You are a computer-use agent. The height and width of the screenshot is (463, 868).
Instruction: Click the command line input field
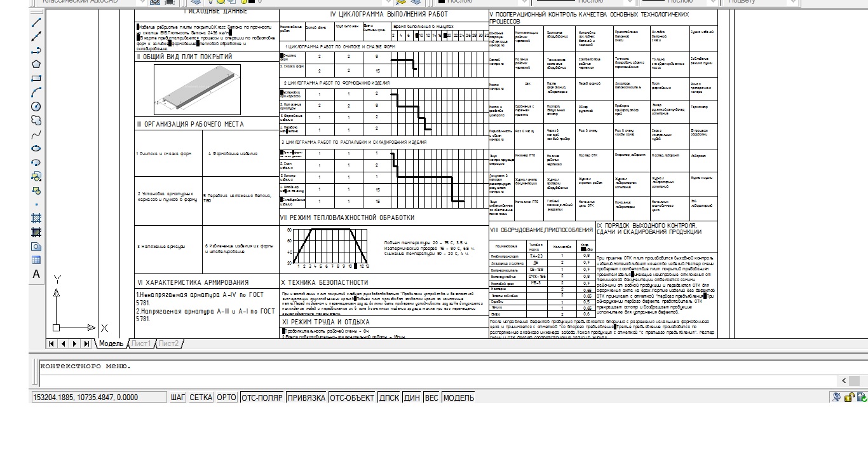point(438,380)
